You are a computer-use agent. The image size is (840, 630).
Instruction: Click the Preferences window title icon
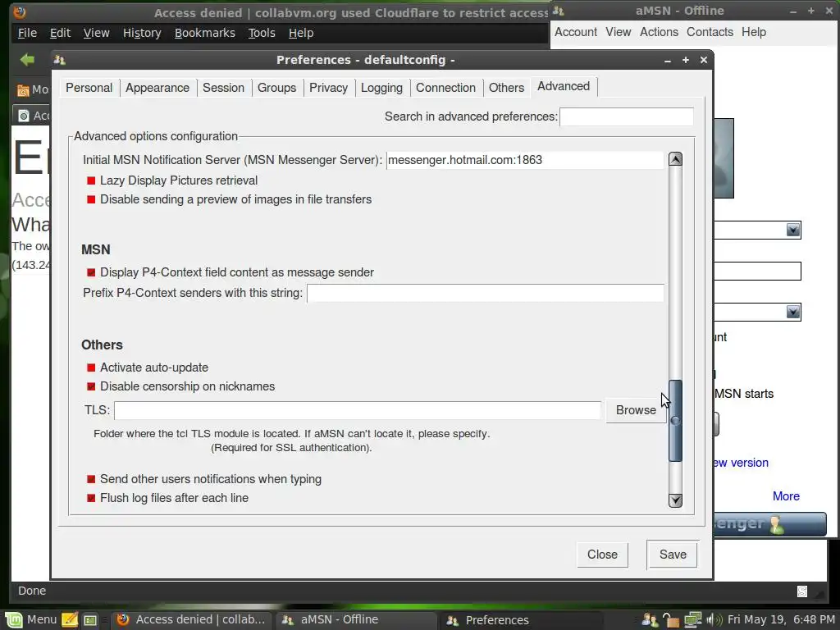59,60
